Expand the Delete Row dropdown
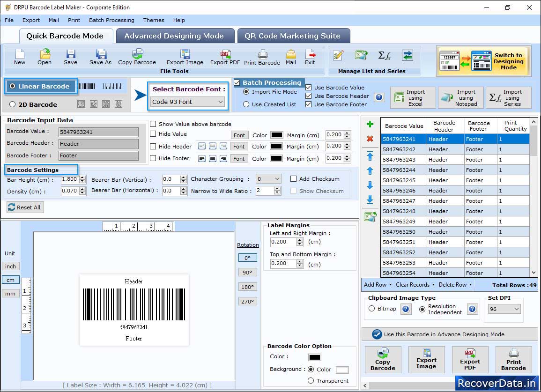 tap(455, 285)
